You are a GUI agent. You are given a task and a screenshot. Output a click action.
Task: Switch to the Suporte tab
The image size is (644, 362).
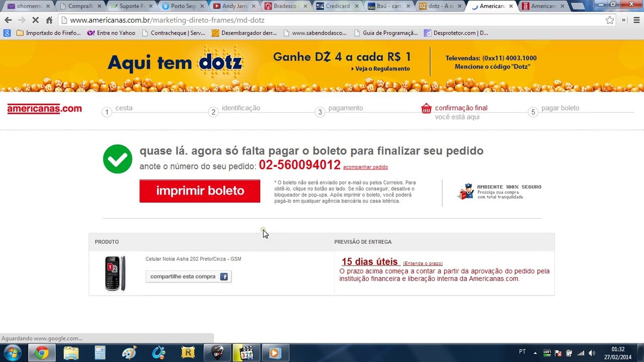pos(132,6)
